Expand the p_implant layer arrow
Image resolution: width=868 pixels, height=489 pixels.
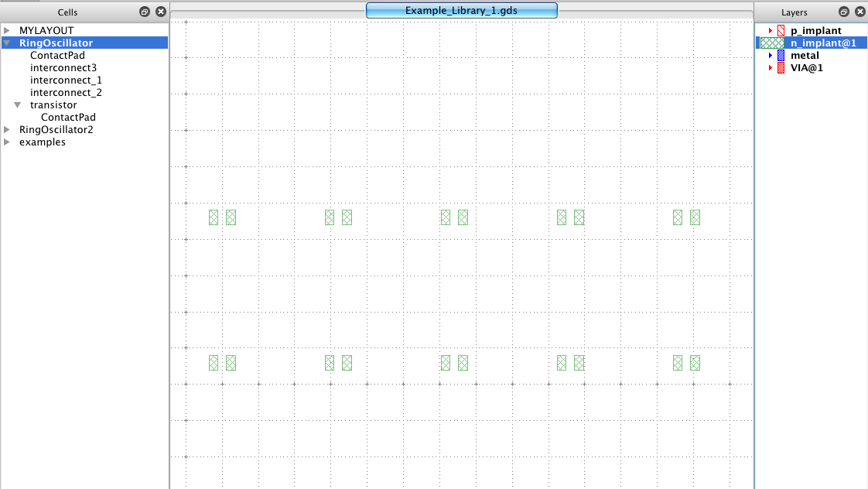point(770,30)
